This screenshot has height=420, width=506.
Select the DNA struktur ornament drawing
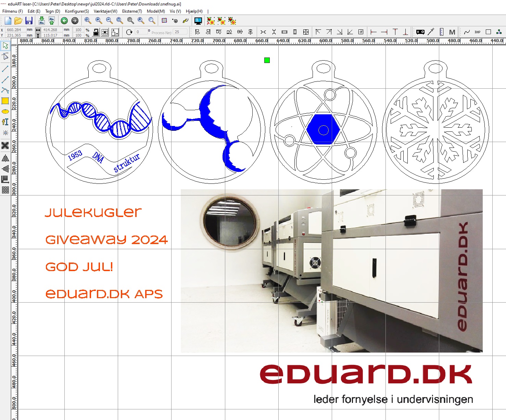[99, 122]
